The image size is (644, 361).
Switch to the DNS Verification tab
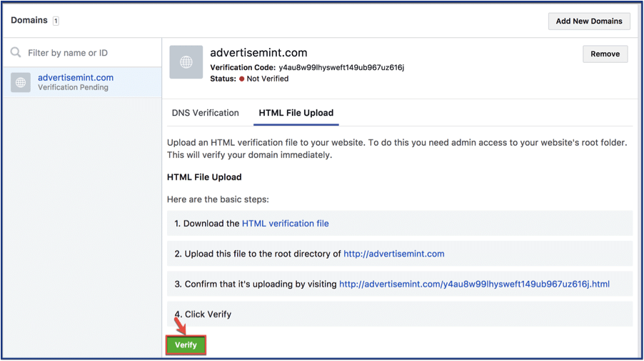pyautogui.click(x=206, y=113)
